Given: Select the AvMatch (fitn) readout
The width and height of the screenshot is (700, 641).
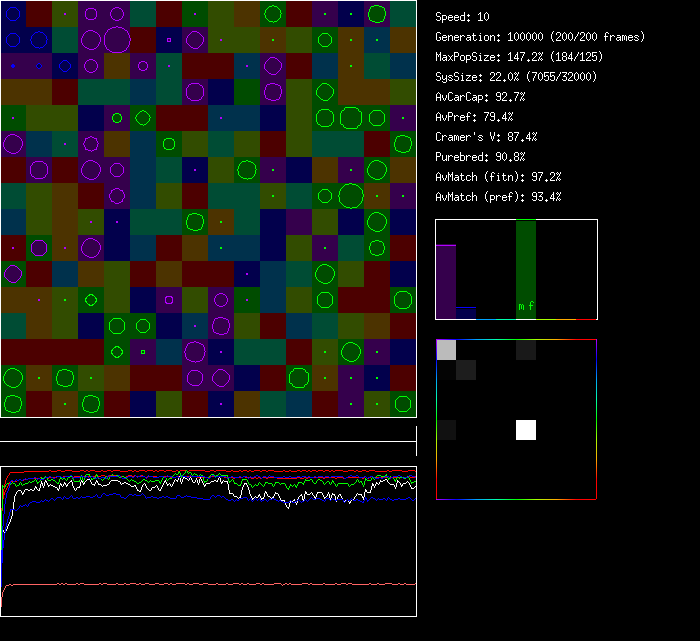Looking at the screenshot, I should click(x=499, y=177).
